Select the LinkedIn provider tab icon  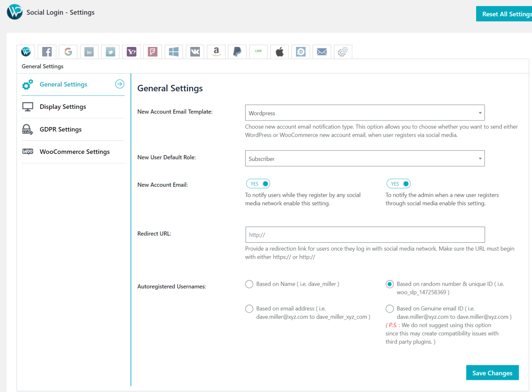pyautogui.click(x=90, y=52)
